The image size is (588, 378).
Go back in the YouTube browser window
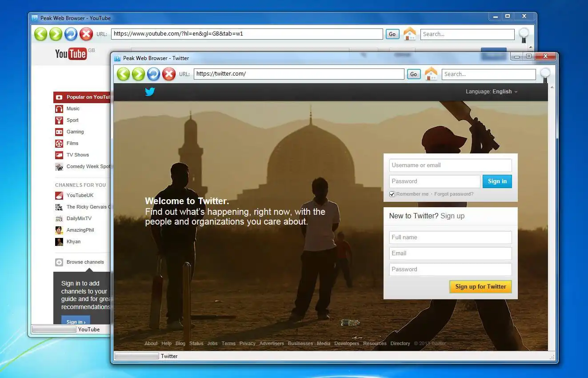pos(41,34)
